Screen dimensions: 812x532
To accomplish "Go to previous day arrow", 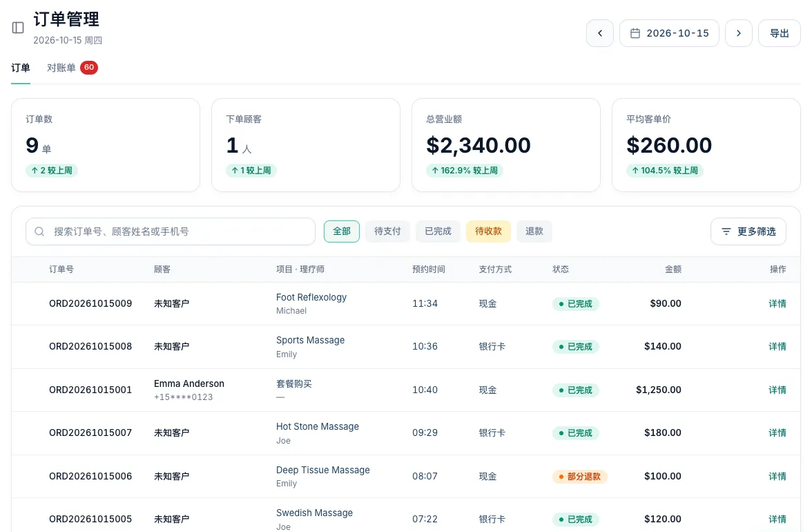I will 599,33.
